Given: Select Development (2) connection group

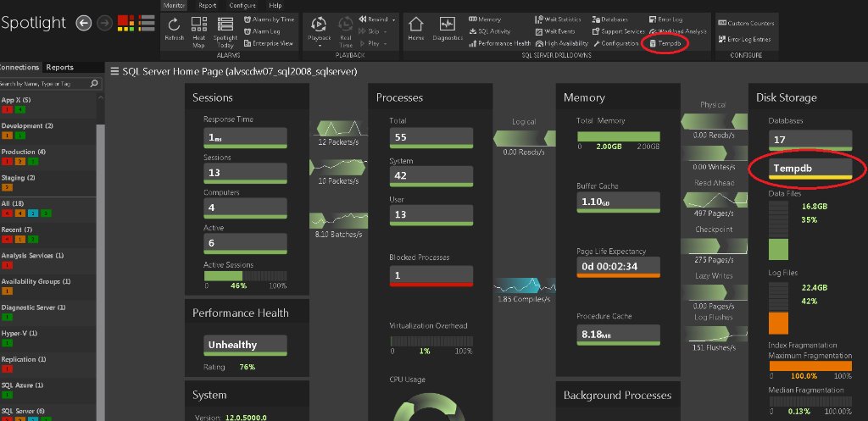Looking at the screenshot, I should [x=27, y=126].
